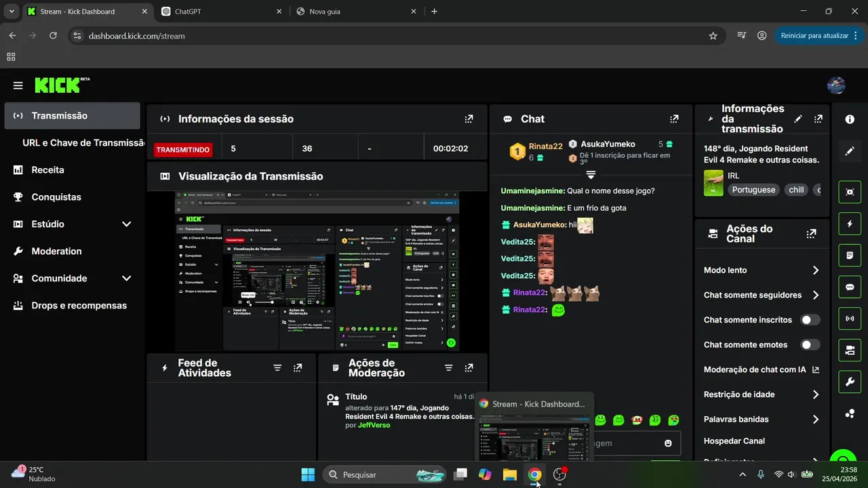Click the pencil edit icon in the right toolbar
868x488 pixels.
tap(850, 151)
